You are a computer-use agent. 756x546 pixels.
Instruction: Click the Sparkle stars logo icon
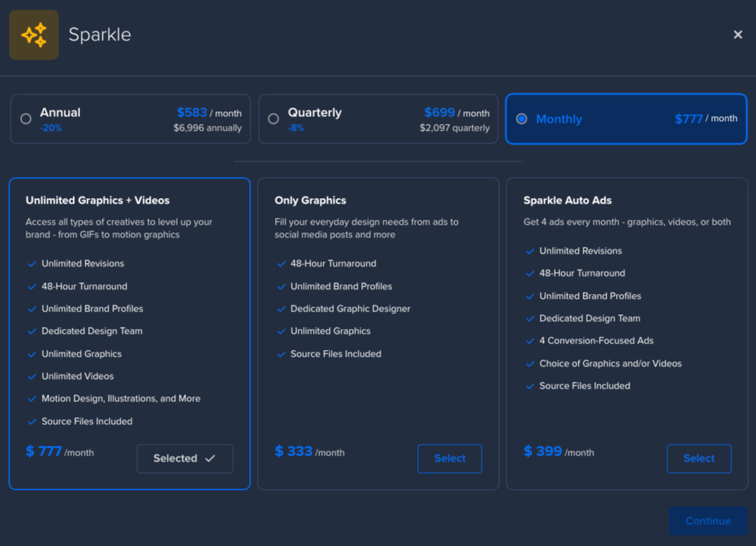click(34, 35)
